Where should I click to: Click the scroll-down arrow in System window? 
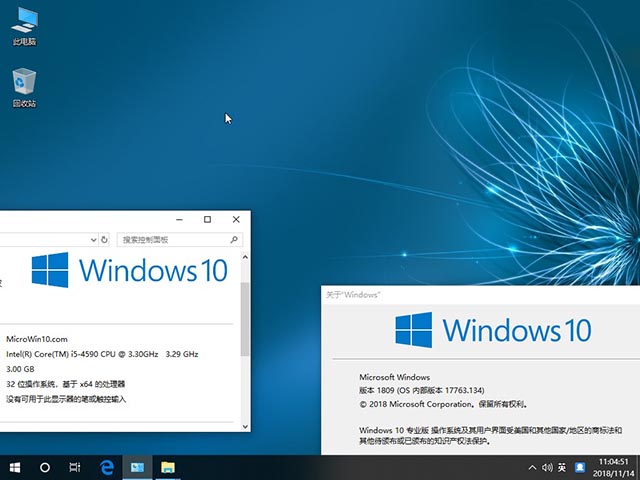tap(245, 427)
